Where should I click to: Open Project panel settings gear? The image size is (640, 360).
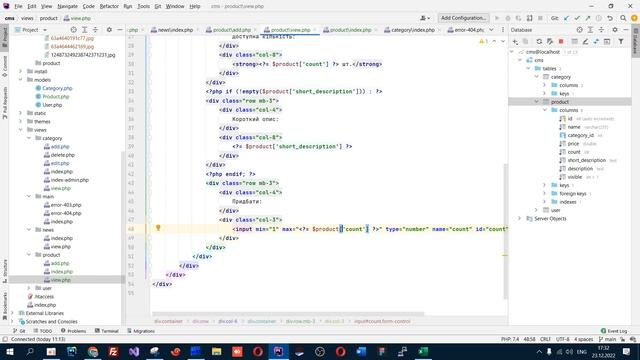109,30
